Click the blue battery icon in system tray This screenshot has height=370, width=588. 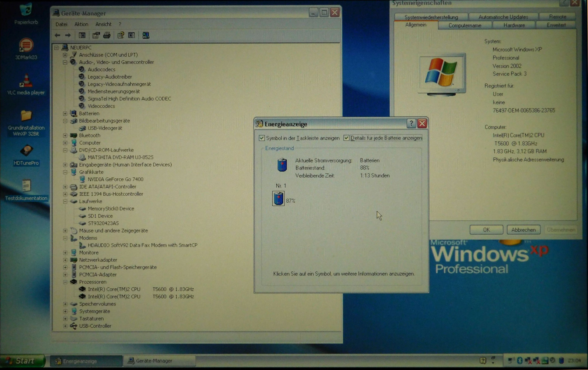[561, 360]
